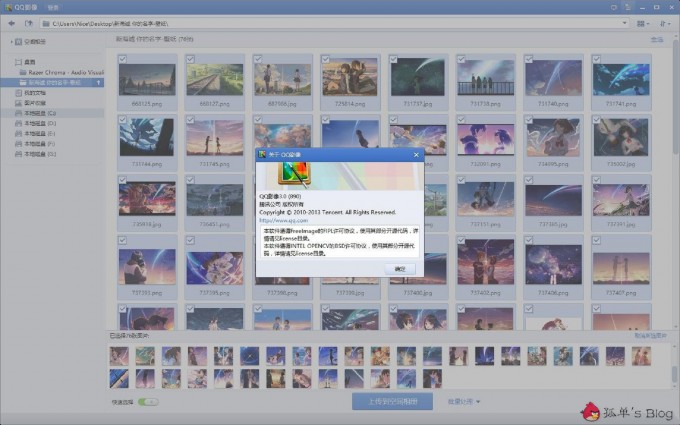Click the 737391.jpg file name
The height and width of the screenshot is (425, 680).
[621, 225]
